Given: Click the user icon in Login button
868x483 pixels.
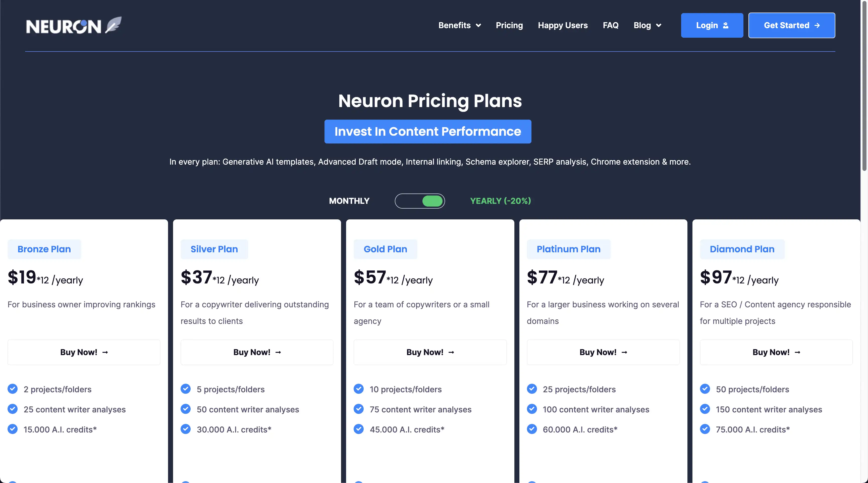Looking at the screenshot, I should click(x=725, y=26).
